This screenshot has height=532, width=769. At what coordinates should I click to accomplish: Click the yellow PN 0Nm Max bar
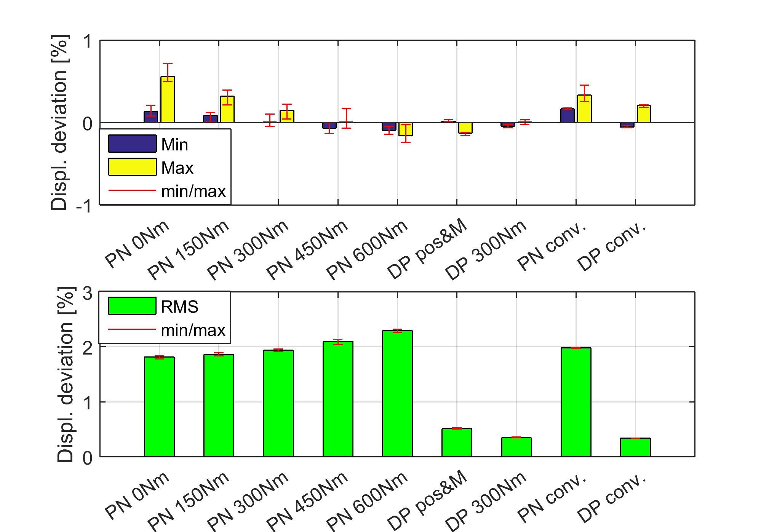168,100
